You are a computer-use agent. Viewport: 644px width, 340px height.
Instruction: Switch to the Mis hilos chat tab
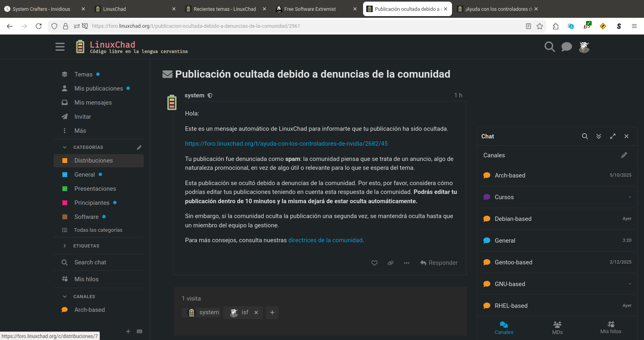(x=611, y=328)
